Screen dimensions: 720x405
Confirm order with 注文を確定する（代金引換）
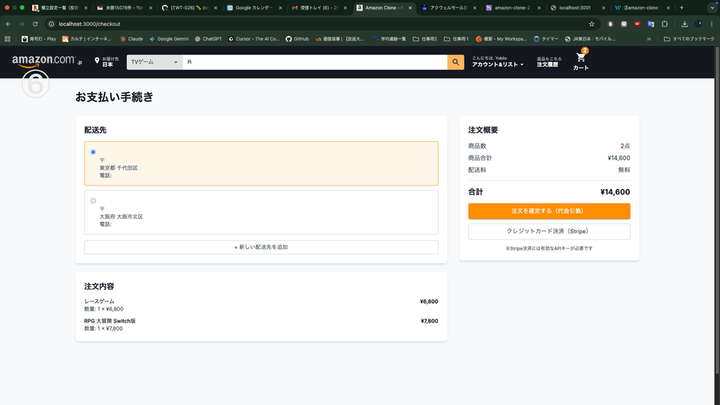pos(549,211)
